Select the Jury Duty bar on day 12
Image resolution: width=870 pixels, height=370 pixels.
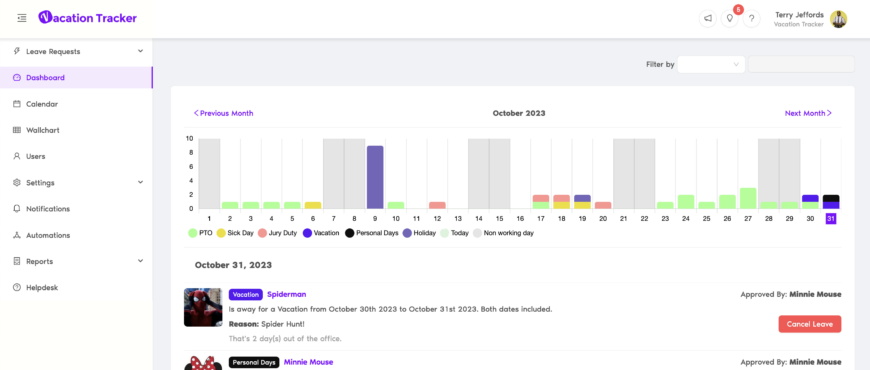[437, 205]
